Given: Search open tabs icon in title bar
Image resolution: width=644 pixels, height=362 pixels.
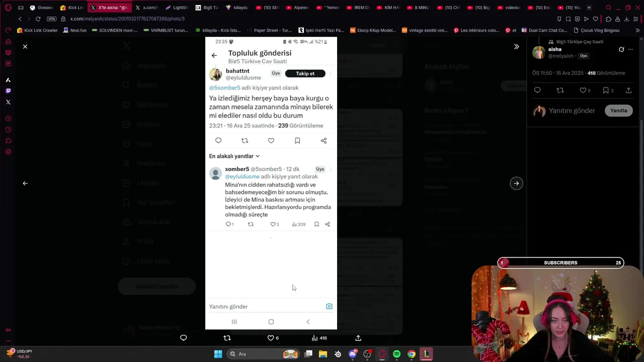Looking at the screenshot, I should coord(608,8).
